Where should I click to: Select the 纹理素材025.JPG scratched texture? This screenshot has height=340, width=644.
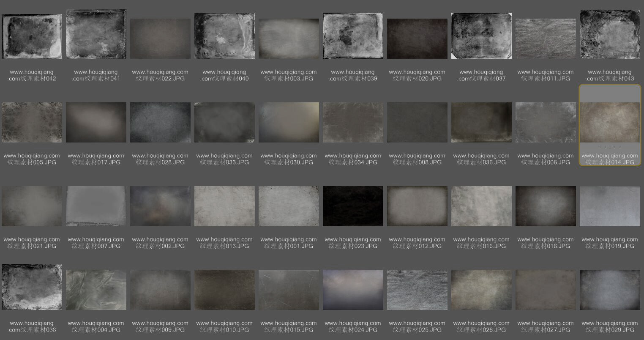point(417,290)
